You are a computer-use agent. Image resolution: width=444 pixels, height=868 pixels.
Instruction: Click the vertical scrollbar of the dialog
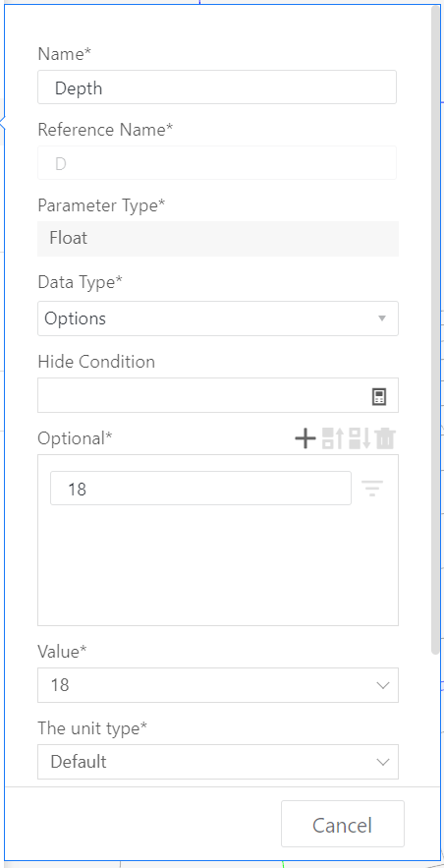tap(436, 330)
